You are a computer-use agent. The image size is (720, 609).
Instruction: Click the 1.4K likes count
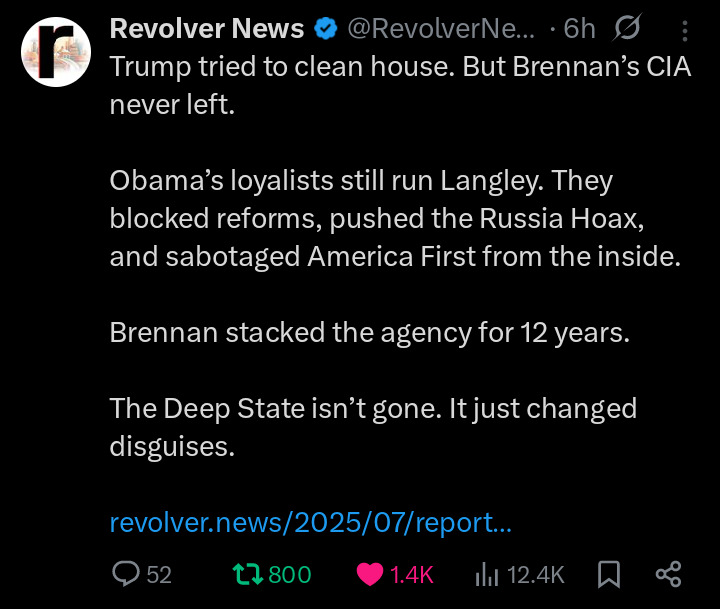pyautogui.click(x=411, y=575)
